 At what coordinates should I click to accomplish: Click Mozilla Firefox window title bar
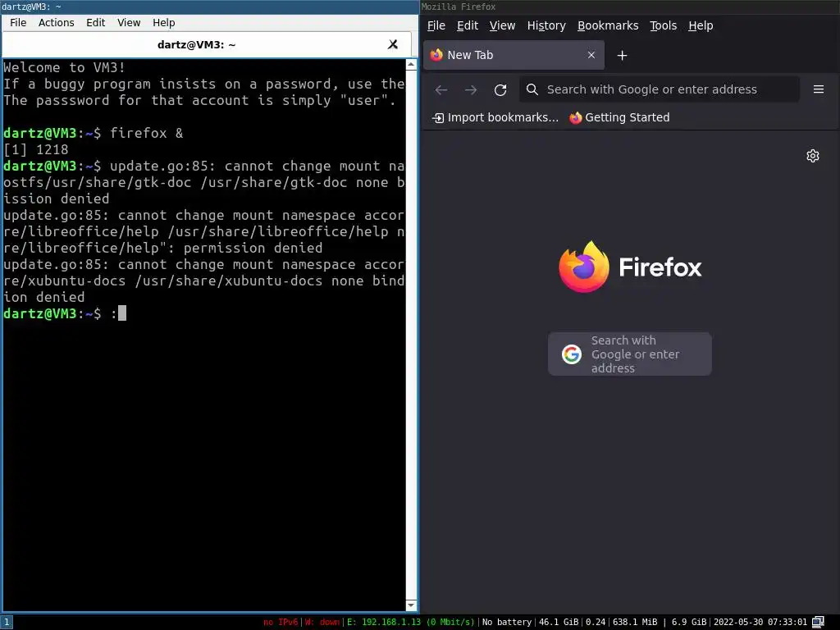[629, 7]
